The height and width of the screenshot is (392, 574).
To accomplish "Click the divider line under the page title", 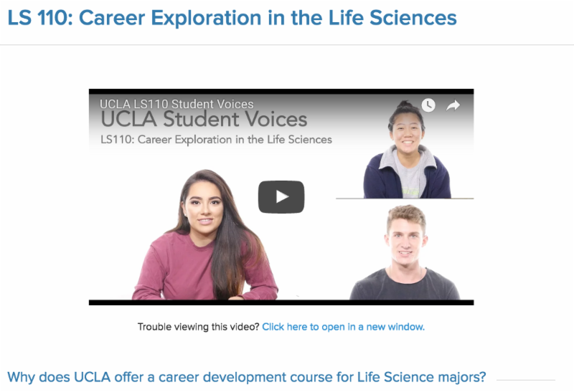I will coord(287,45).
